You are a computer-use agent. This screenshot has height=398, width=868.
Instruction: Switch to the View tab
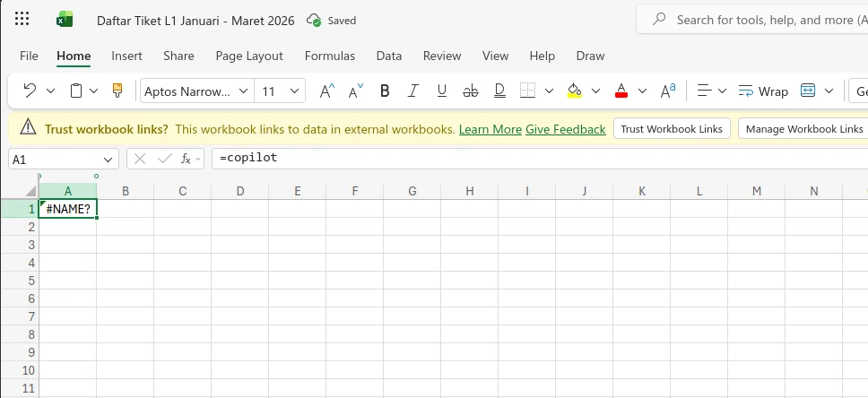[496, 56]
